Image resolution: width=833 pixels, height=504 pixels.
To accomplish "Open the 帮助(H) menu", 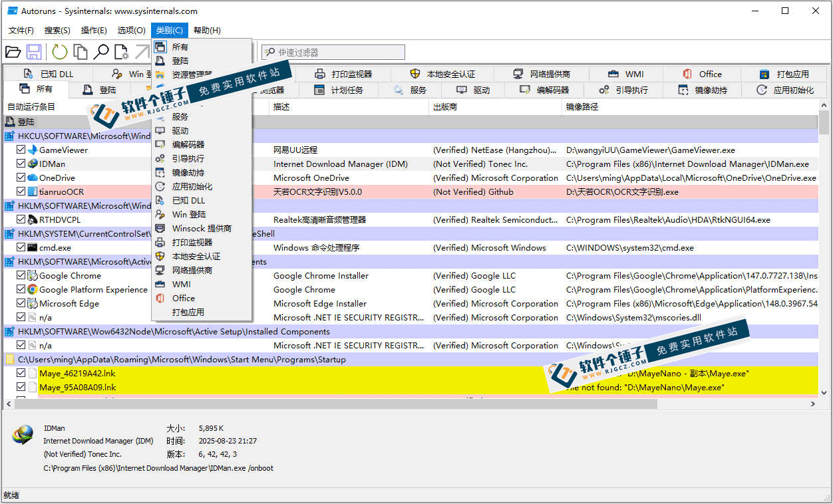I will point(207,31).
